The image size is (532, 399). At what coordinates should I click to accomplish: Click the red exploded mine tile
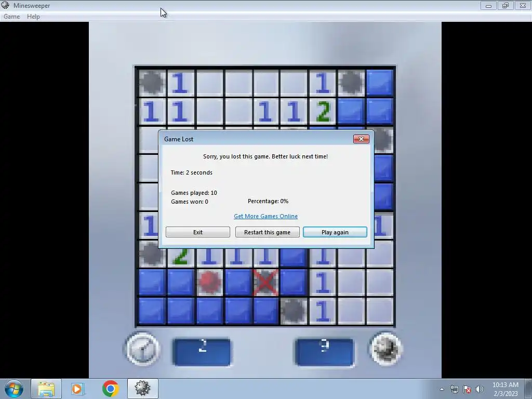coord(209,282)
